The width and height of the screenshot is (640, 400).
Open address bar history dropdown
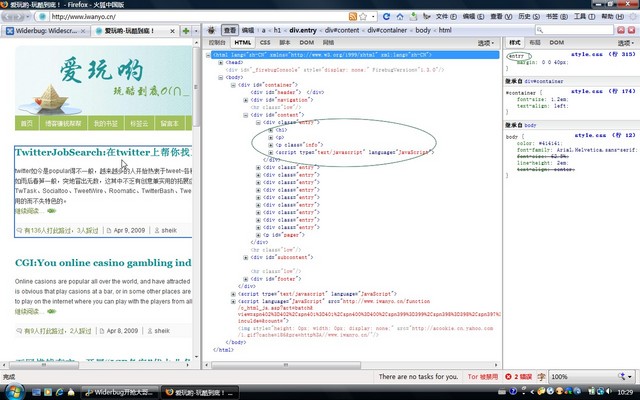coord(373,17)
